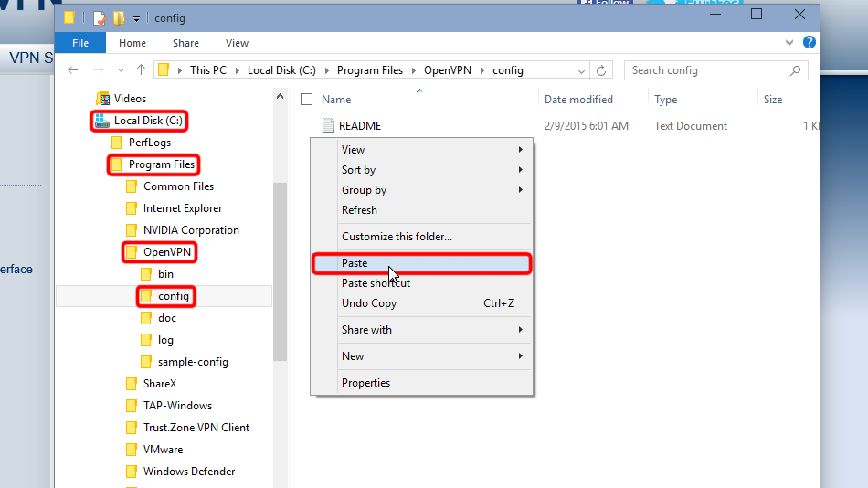Click the Date modified column header
Image resolution: width=868 pixels, height=488 pixels.
578,100
